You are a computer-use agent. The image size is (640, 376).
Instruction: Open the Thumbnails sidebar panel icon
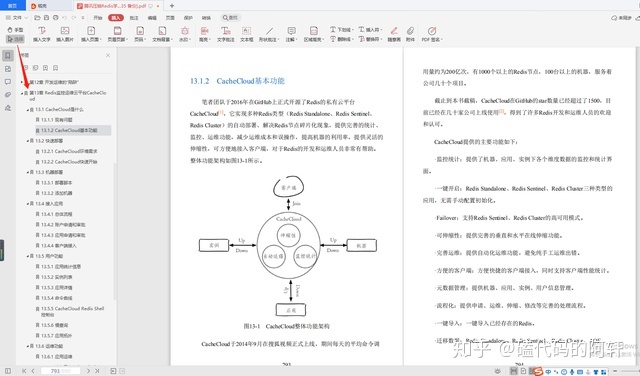click(8, 69)
